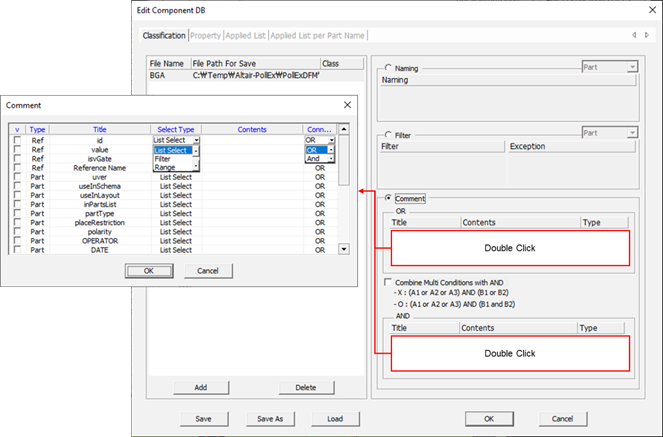663x437 pixels.
Task: Open the id row Select Type dropdown
Action: click(x=196, y=140)
